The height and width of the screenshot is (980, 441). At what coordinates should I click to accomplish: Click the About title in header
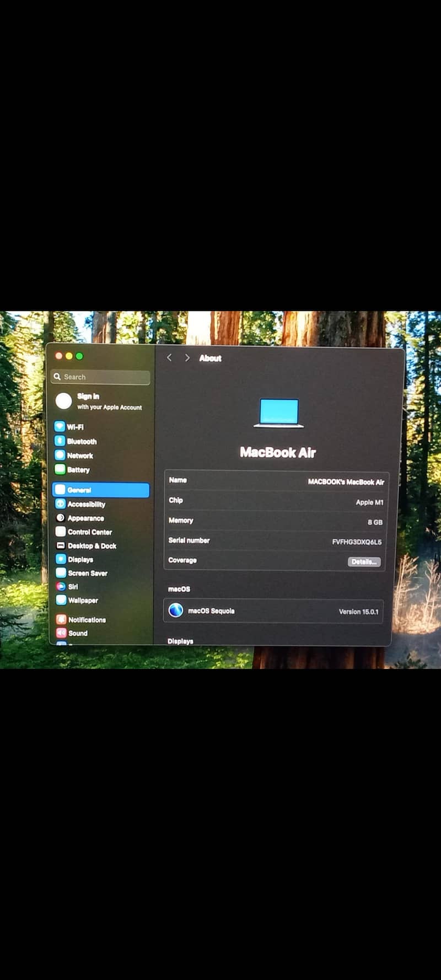click(210, 358)
